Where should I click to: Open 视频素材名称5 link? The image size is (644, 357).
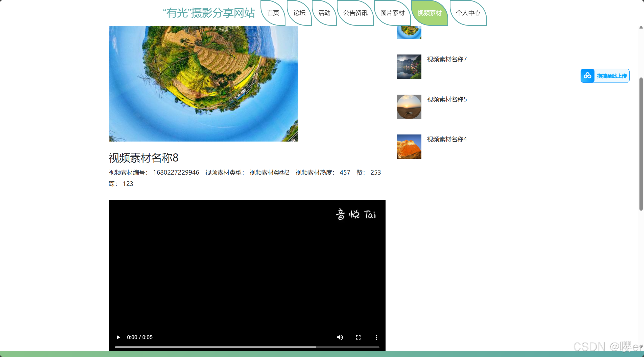tap(447, 99)
